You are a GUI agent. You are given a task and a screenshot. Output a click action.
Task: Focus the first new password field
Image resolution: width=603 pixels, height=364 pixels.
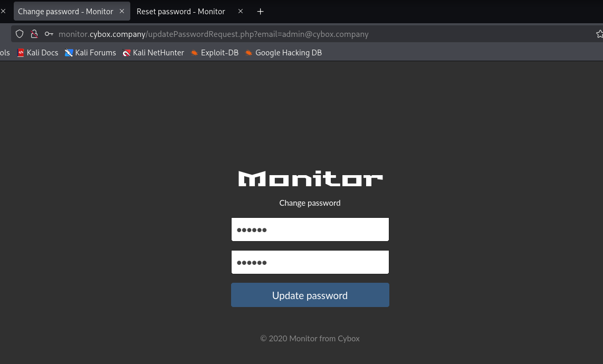click(x=310, y=229)
